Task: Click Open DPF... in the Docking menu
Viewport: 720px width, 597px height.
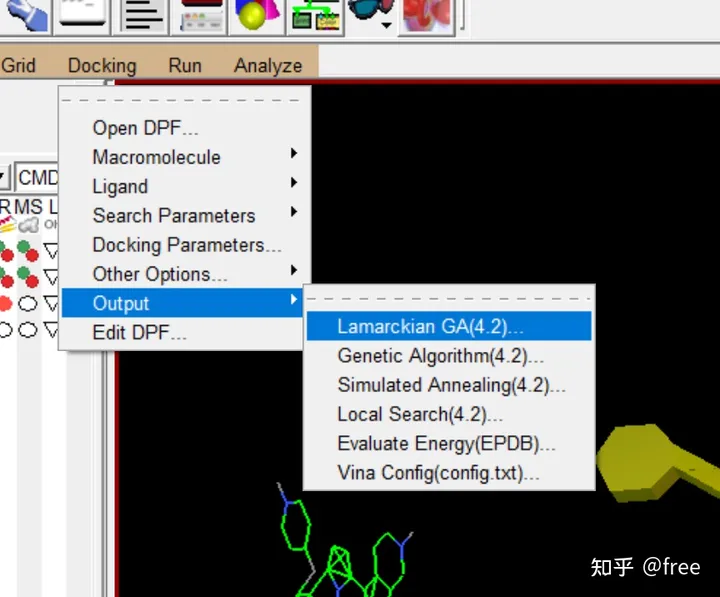Action: 145,128
